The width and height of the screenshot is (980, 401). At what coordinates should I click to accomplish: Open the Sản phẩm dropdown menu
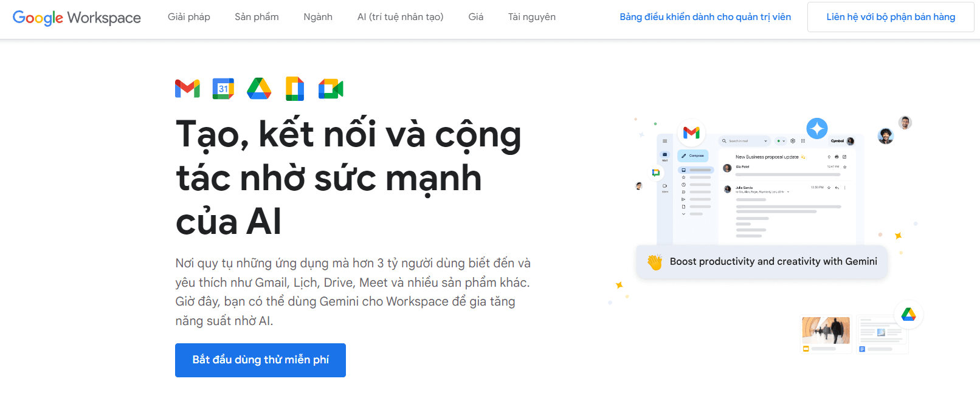pos(257,17)
